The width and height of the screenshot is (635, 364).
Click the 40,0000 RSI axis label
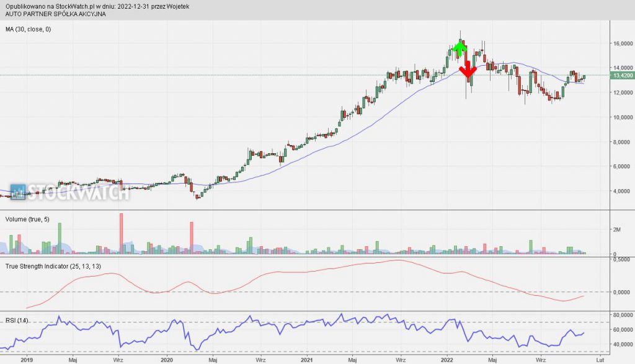coord(623,344)
